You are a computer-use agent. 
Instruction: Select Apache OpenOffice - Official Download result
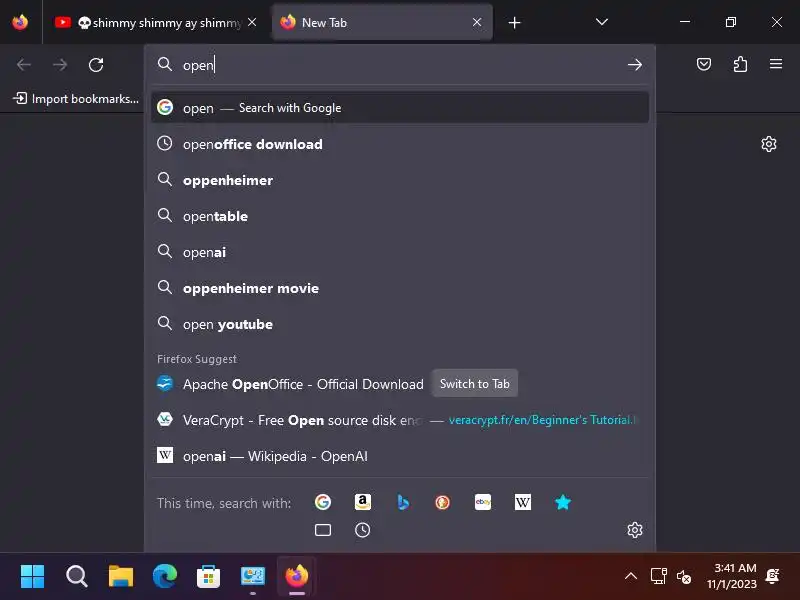click(x=400, y=384)
